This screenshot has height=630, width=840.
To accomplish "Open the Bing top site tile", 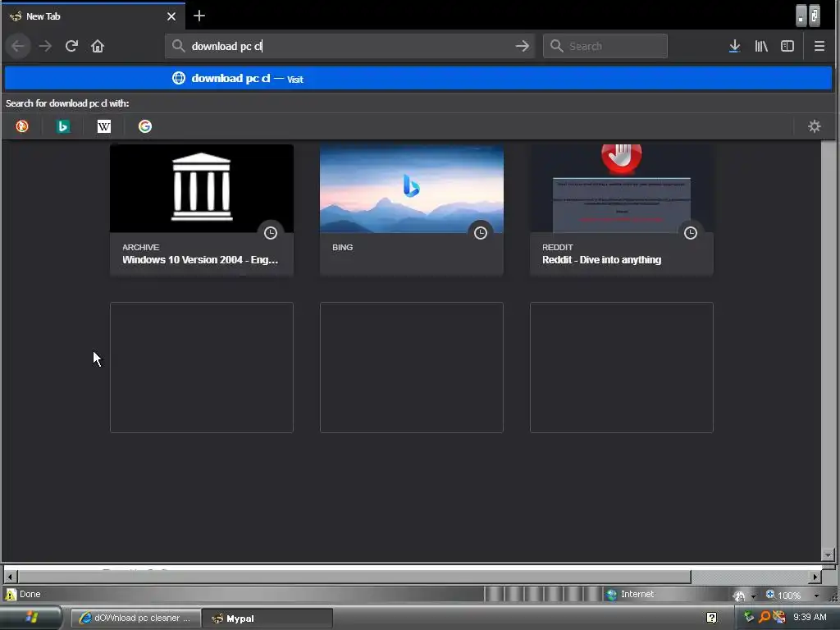I will point(412,210).
